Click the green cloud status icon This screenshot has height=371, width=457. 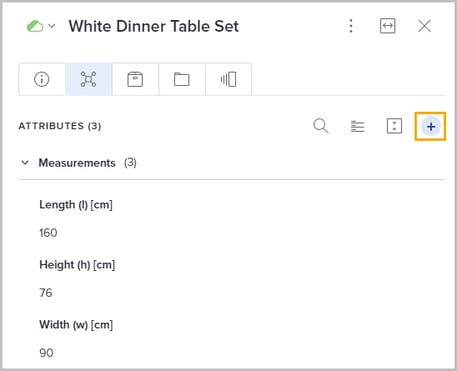pyautogui.click(x=35, y=26)
